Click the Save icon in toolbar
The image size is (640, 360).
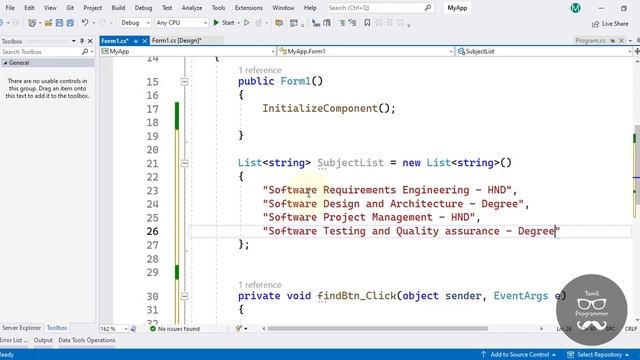pyautogui.click(x=60, y=23)
